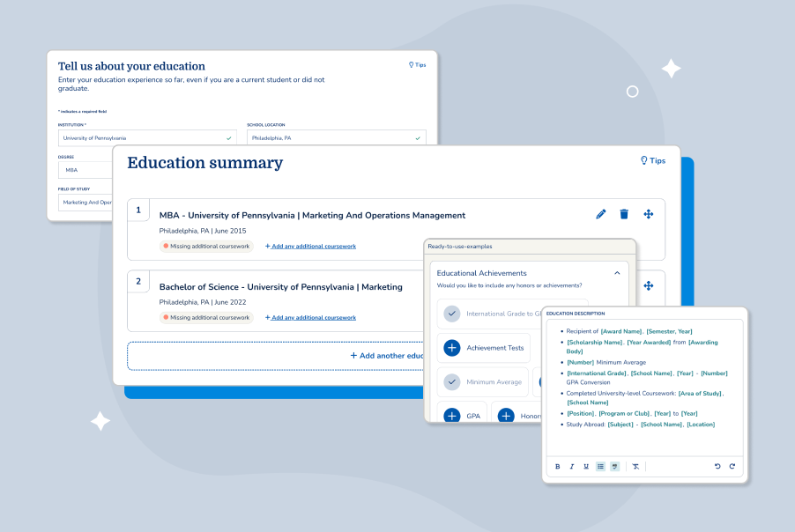Image resolution: width=795 pixels, height=532 pixels.
Task: Apply bold formatting in Education Description toolbar
Action: (x=558, y=466)
